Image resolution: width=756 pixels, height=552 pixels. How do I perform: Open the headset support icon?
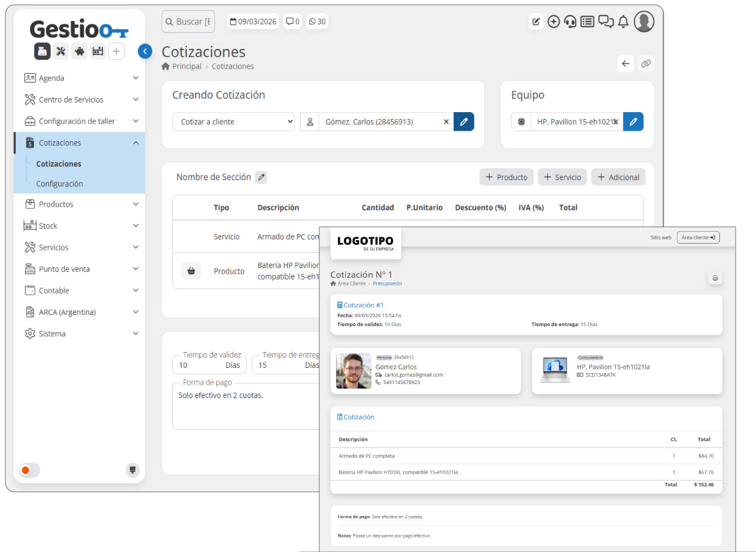[570, 21]
